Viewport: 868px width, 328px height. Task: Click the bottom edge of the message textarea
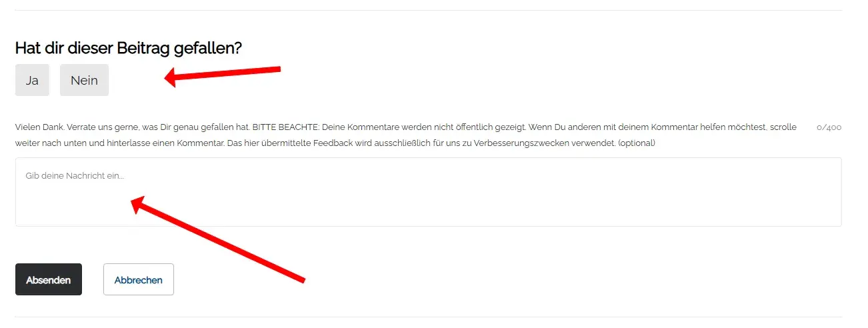pyautogui.click(x=428, y=226)
